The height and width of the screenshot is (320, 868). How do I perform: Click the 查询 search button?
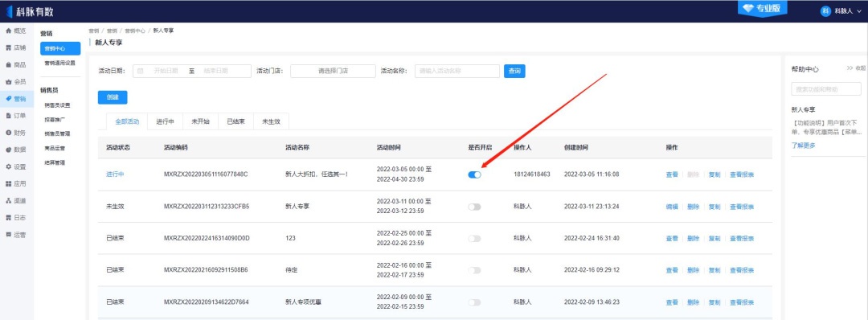click(x=514, y=71)
